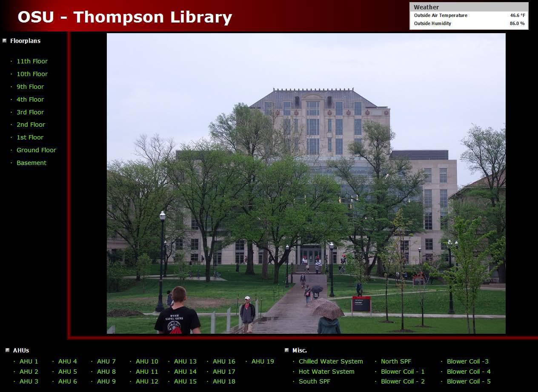Open the Basement floorplan
Screen dimensions: 538x392
point(31,163)
